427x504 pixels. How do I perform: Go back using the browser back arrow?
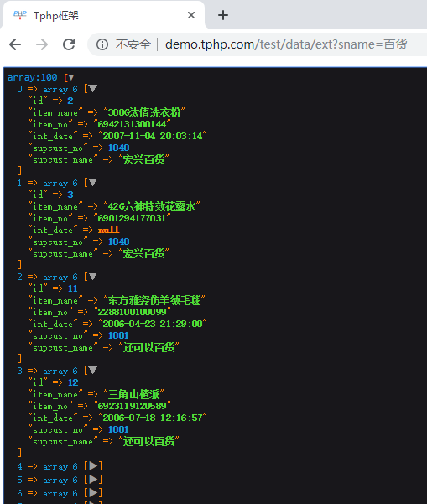point(15,44)
